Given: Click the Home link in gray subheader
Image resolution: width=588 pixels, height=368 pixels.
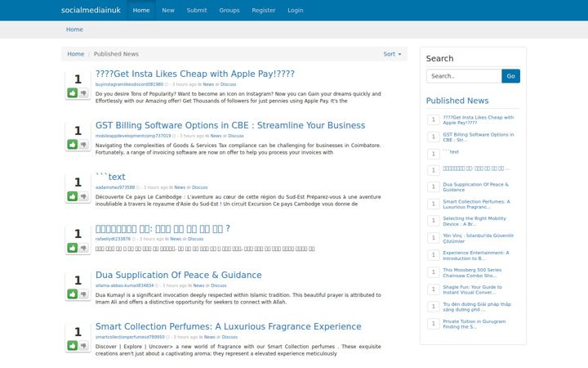Looking at the screenshot, I should tap(74, 29).
